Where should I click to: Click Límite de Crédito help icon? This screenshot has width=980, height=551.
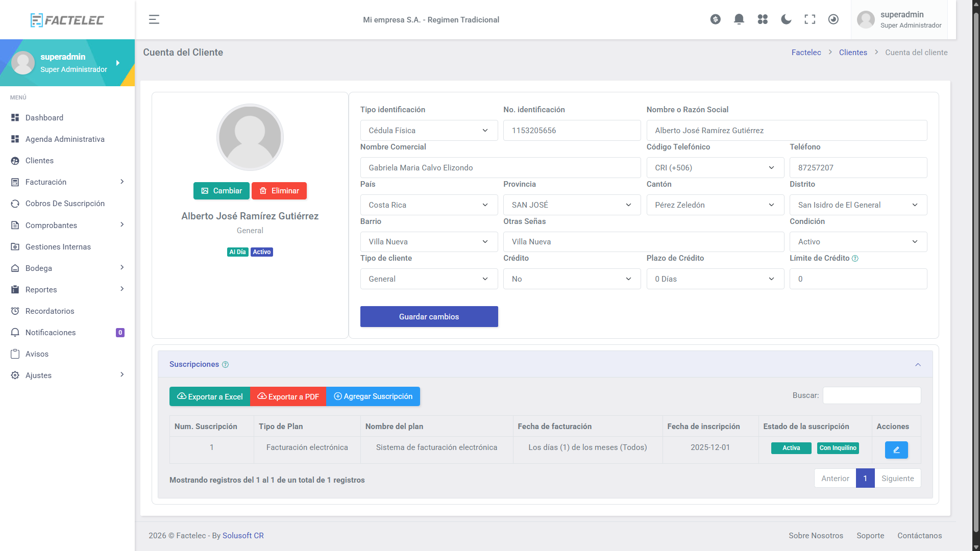click(x=855, y=258)
